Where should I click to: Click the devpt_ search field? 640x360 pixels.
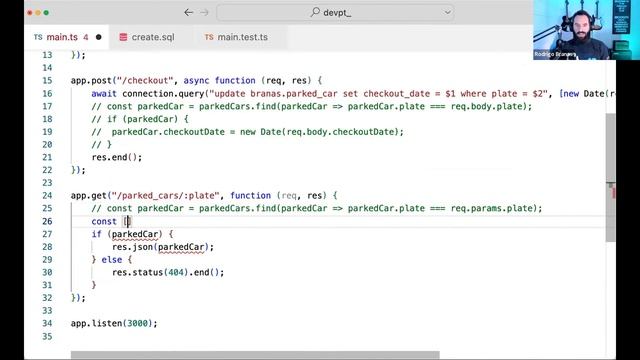(x=335, y=13)
